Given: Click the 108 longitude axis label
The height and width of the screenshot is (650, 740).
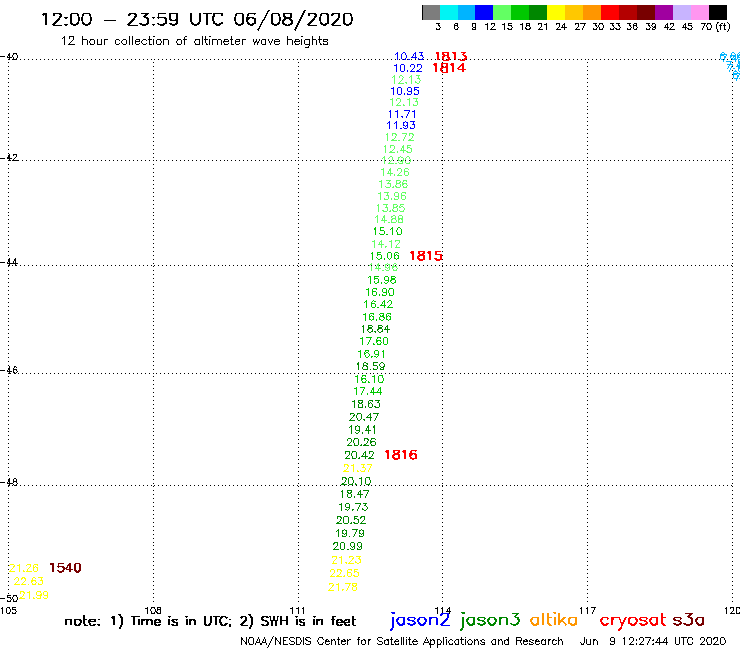Looking at the screenshot, I should (153, 610).
